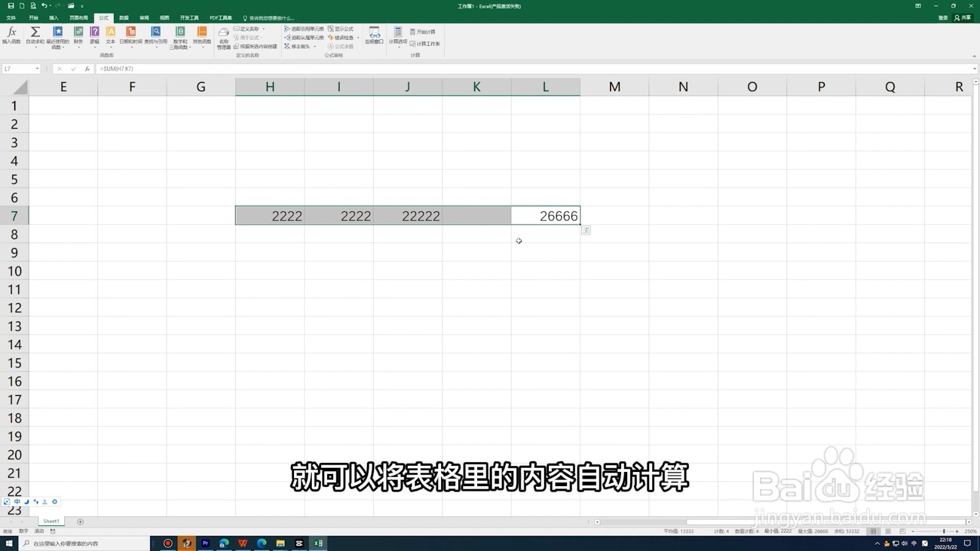Click the fx Insert Function button by formula bar
This screenshot has height=551, width=980.
click(87, 69)
